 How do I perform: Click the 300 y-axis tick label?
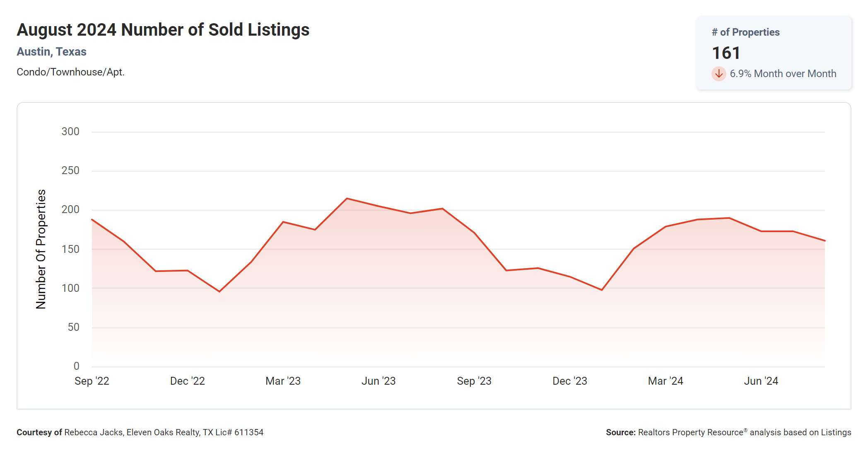pos(70,132)
